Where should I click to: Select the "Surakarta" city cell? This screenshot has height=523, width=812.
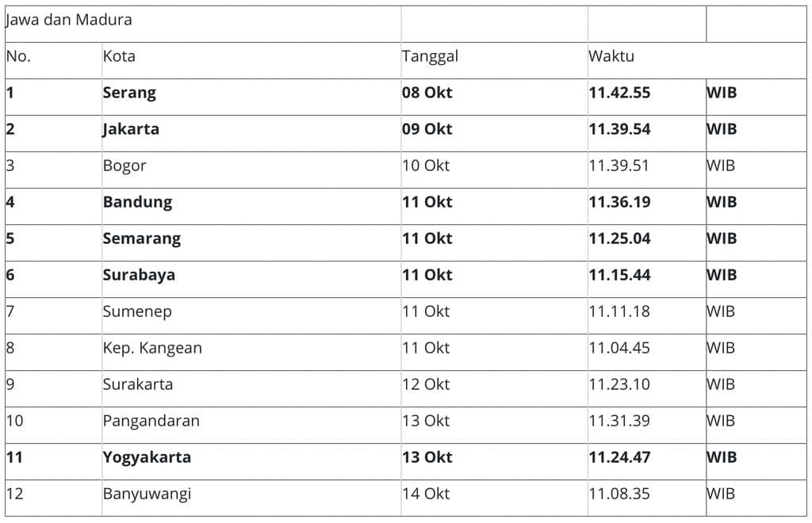138,384
